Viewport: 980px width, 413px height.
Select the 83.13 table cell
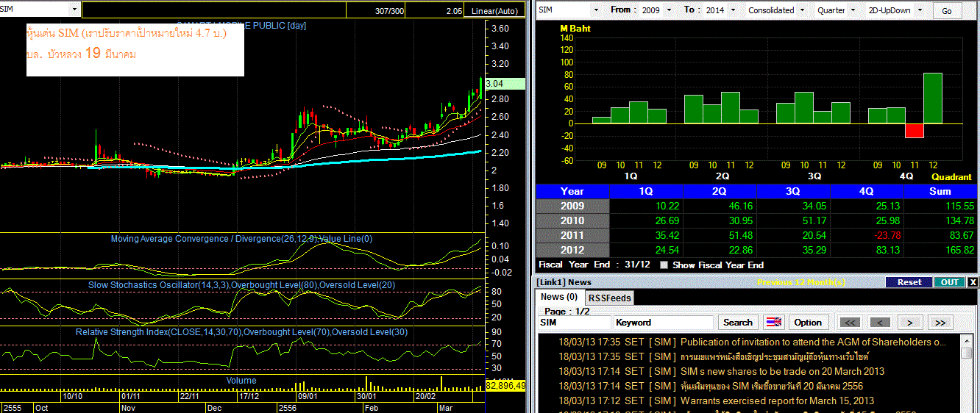[x=867, y=250]
